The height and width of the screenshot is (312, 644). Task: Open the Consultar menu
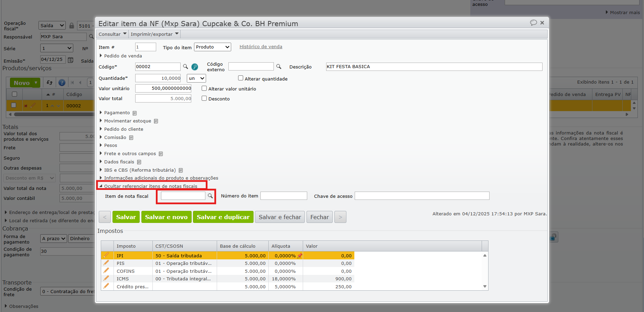[x=112, y=34]
